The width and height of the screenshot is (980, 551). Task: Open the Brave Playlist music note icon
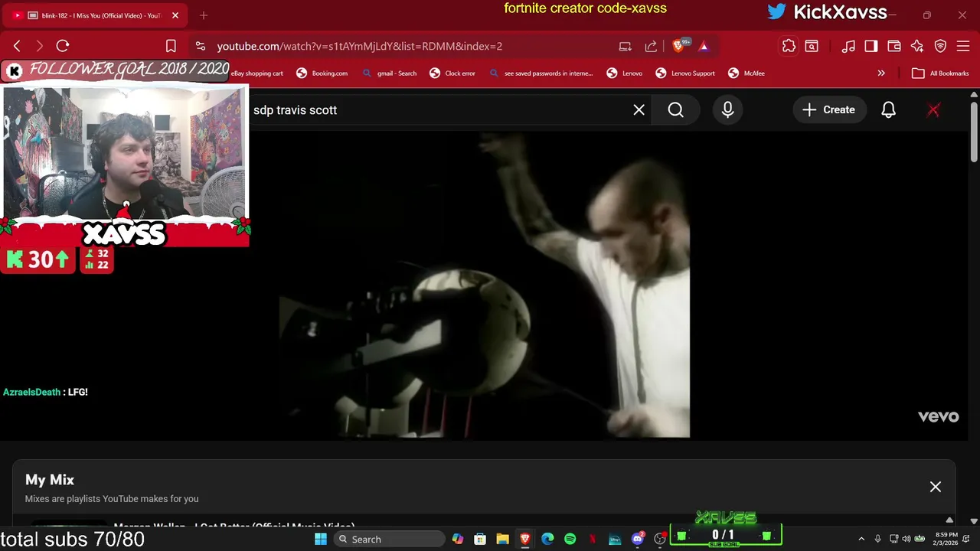848,46
